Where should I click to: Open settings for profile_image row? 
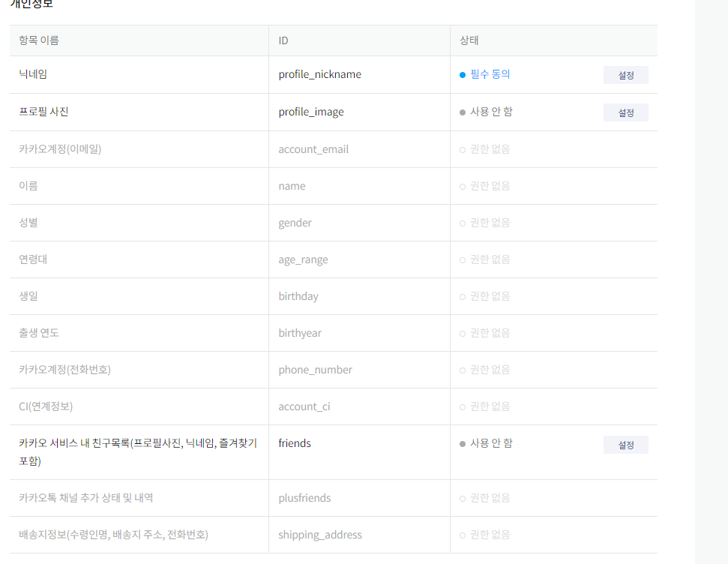tap(625, 112)
